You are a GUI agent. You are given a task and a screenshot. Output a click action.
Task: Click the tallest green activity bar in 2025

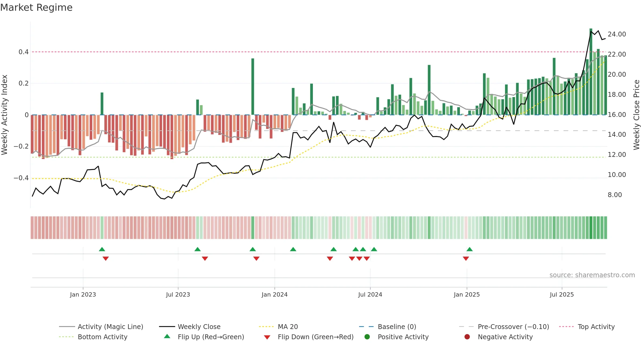pyautogui.click(x=591, y=72)
